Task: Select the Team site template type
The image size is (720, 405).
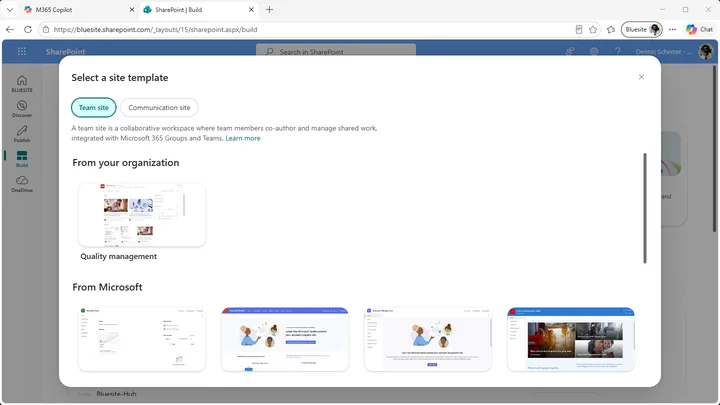Action: click(x=94, y=107)
